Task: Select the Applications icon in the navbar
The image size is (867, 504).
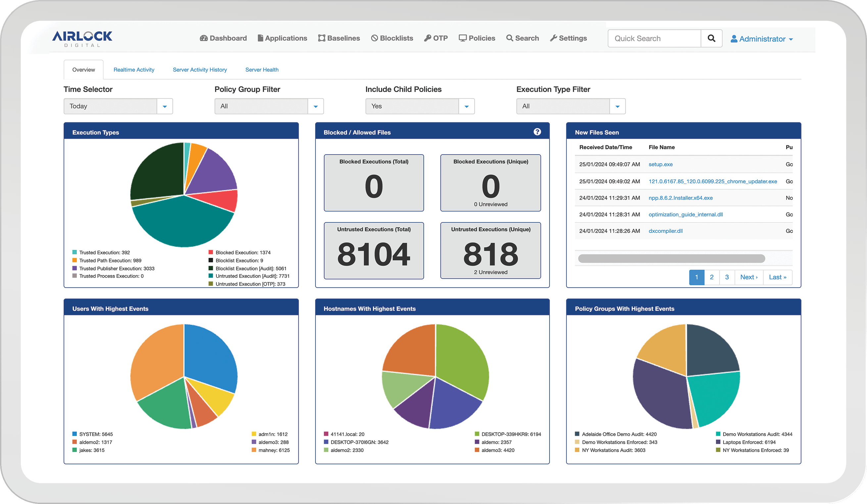Action: 260,38
